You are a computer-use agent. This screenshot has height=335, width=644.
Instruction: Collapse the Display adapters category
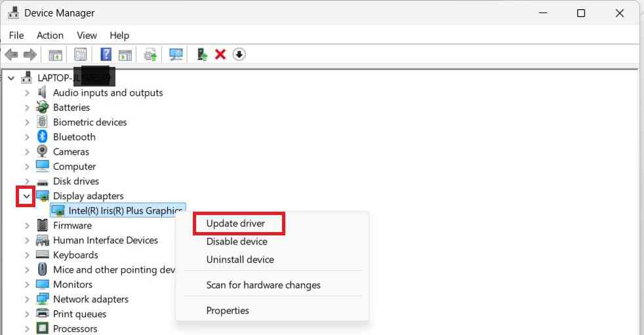pyautogui.click(x=27, y=196)
